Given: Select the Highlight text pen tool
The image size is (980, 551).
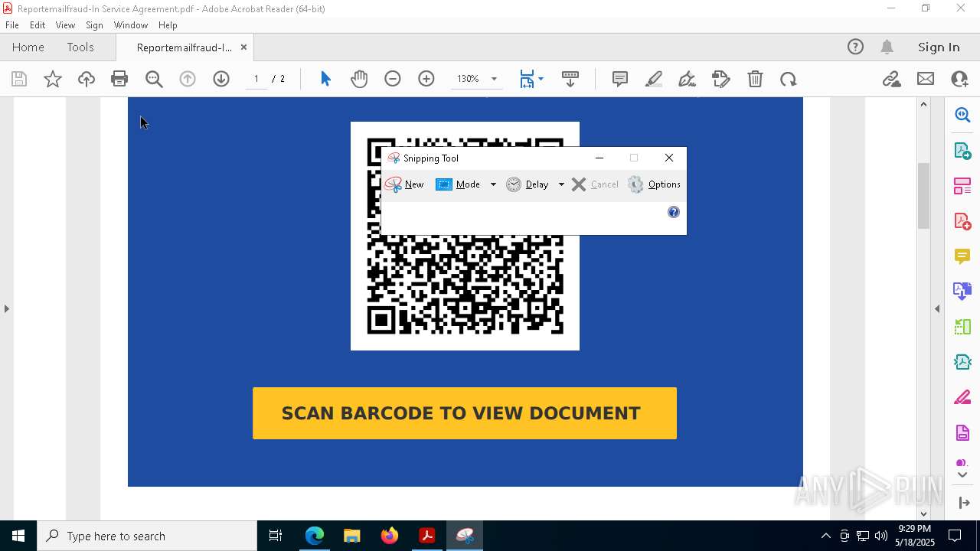Looking at the screenshot, I should [654, 79].
